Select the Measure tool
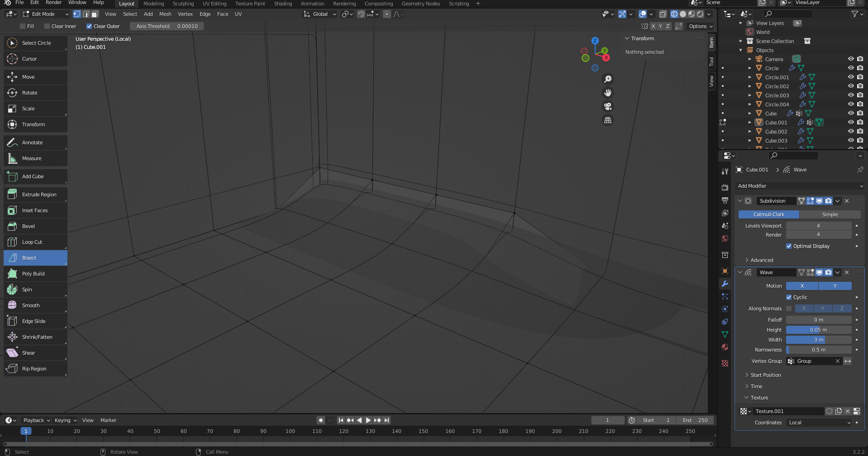Viewport: 868px width, 456px height. [35, 158]
